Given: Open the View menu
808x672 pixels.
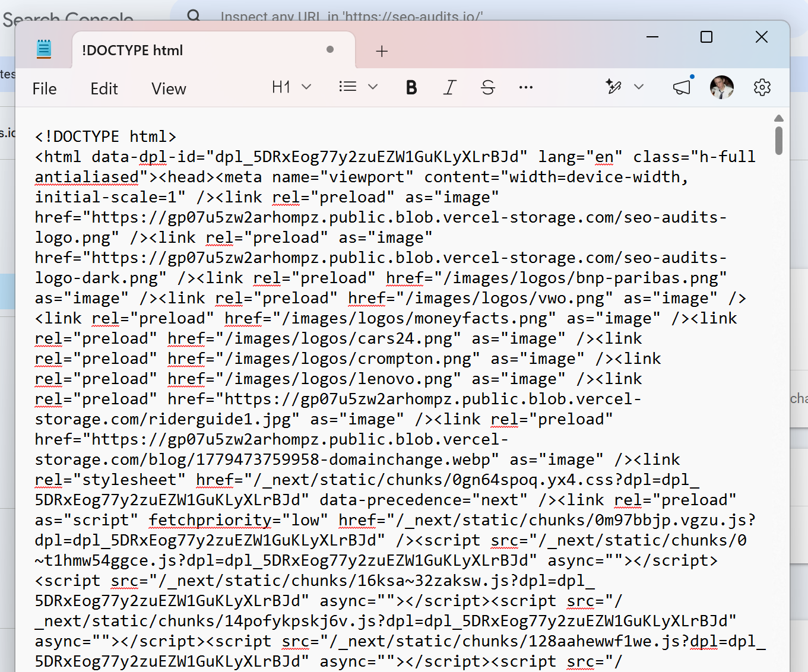Looking at the screenshot, I should tap(169, 88).
